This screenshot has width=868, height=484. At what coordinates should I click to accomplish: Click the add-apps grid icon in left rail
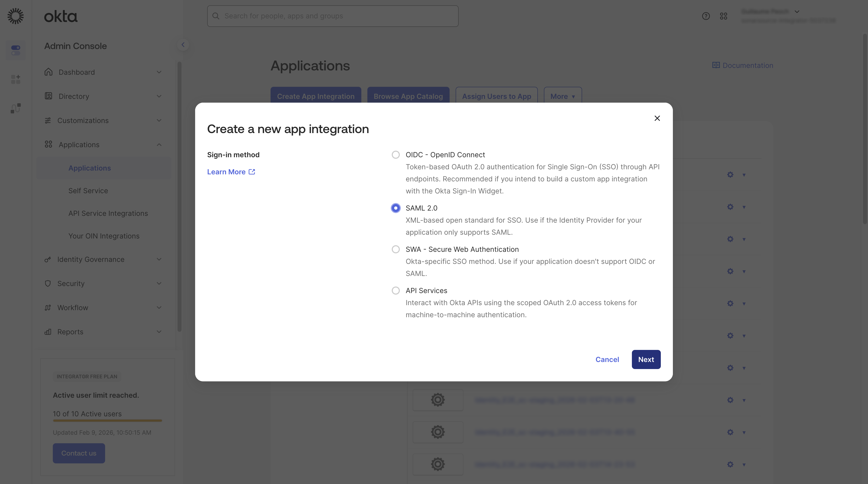tap(16, 79)
